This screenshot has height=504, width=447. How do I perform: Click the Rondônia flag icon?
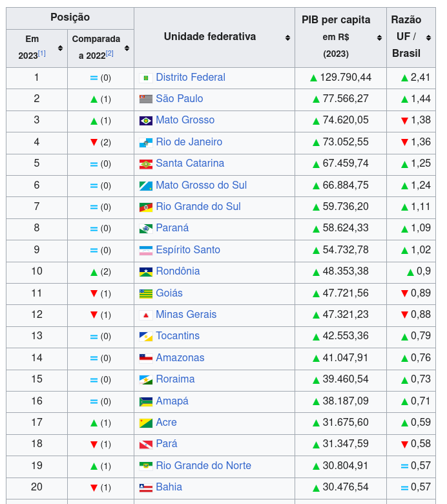pyautogui.click(x=145, y=272)
